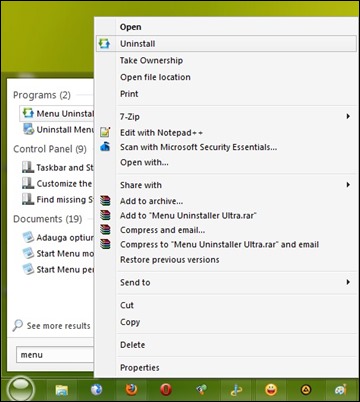Click the Notepad++ icon beside Edit with Notepad++
The width and height of the screenshot is (360, 402).
tap(105, 132)
